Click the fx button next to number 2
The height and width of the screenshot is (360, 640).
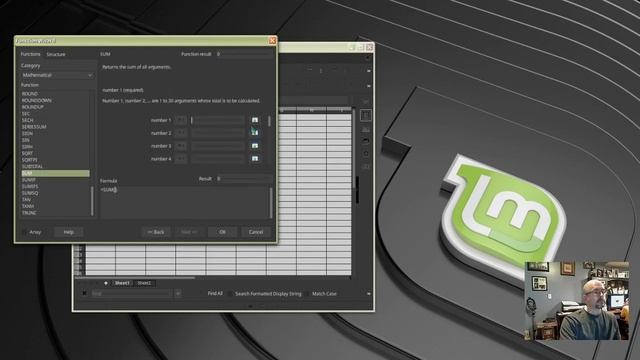[x=180, y=133]
